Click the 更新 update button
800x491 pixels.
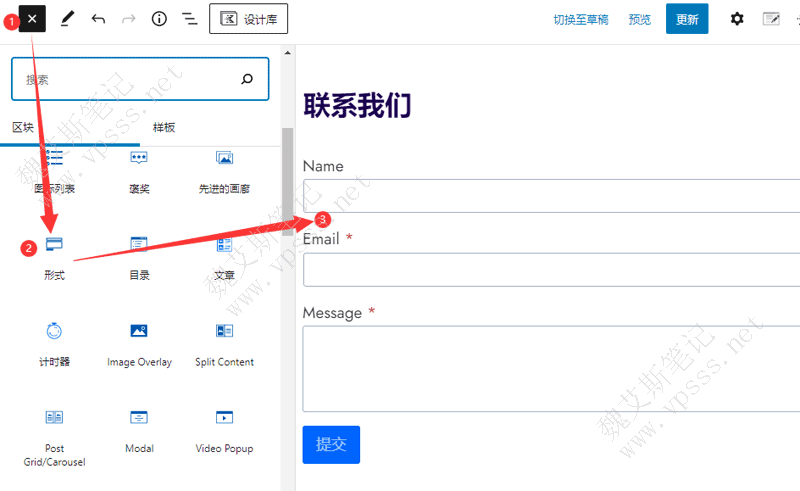(687, 19)
